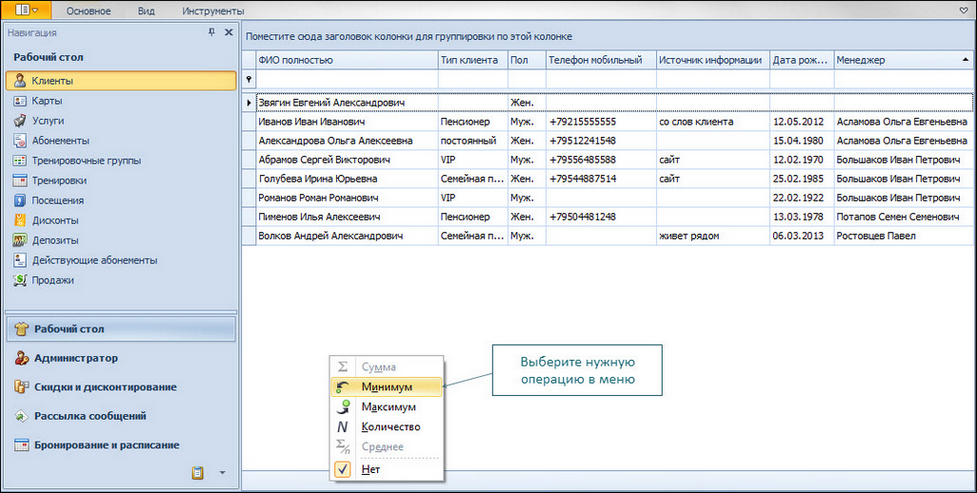977x493 pixels.
Task: Click the N icon for Количество
Action: (342, 427)
